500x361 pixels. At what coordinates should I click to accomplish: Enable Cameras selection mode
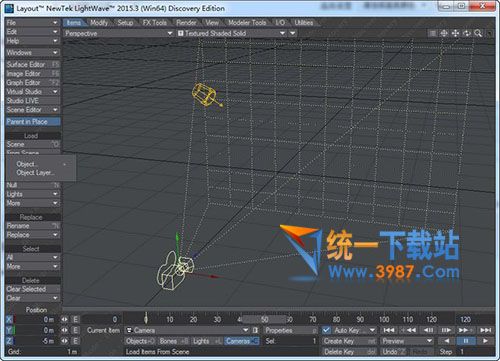point(241,341)
